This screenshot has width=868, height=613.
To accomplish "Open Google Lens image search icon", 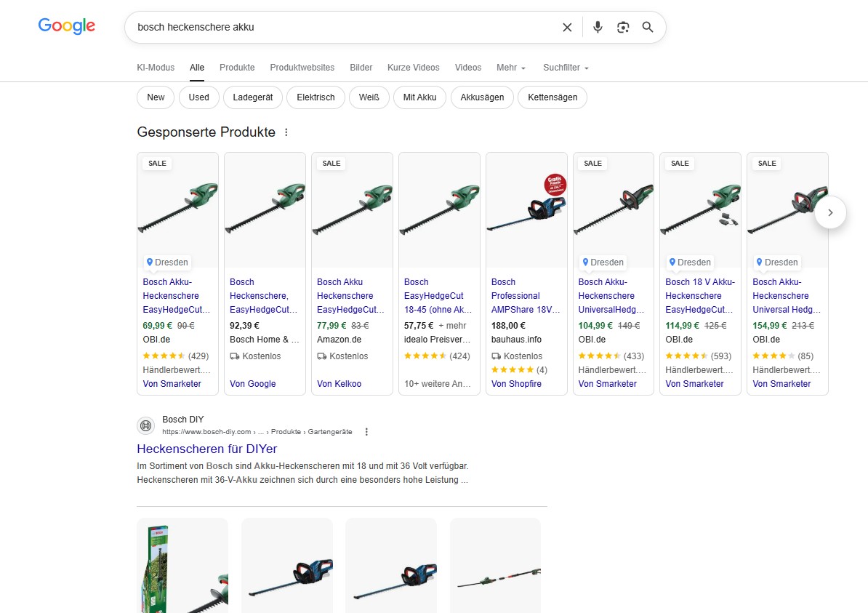I will pos(623,27).
